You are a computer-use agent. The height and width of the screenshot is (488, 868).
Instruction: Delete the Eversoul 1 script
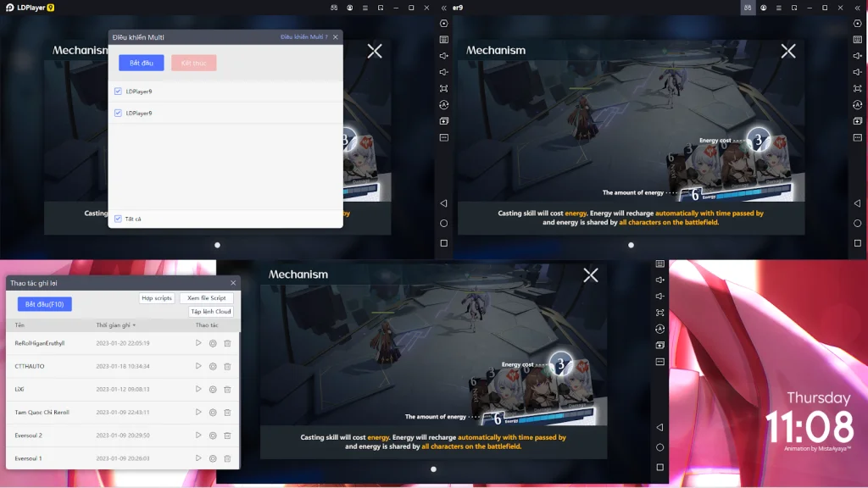227,458
